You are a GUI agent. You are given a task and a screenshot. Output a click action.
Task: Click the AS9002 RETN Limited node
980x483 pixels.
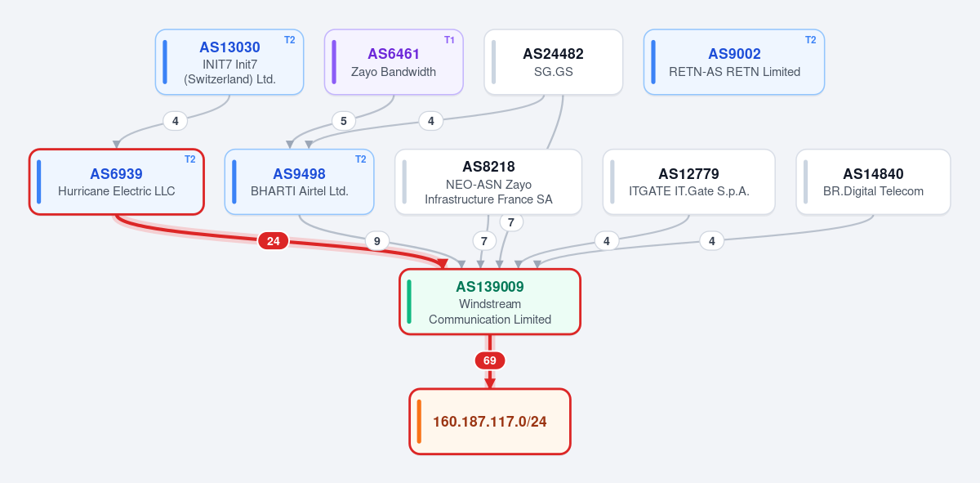click(734, 62)
